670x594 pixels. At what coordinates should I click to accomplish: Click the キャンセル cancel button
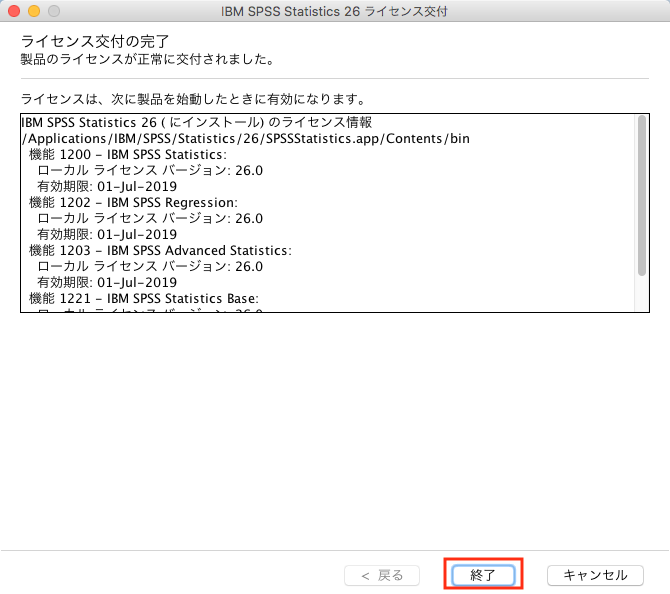[595, 575]
